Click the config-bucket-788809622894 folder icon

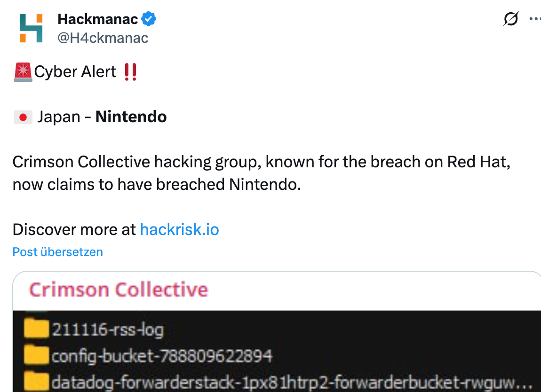click(37, 355)
